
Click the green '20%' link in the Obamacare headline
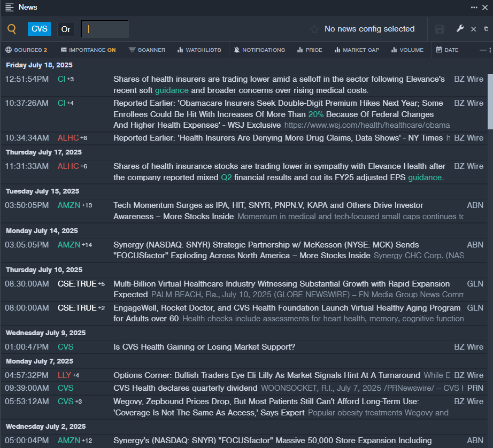(x=315, y=114)
